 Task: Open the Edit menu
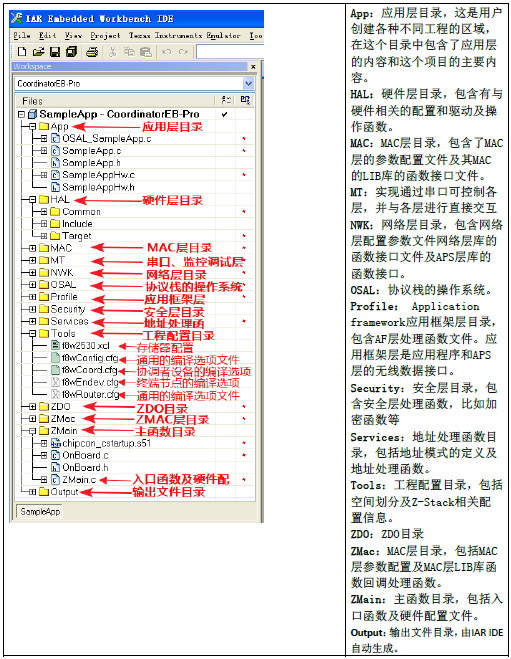[47, 35]
